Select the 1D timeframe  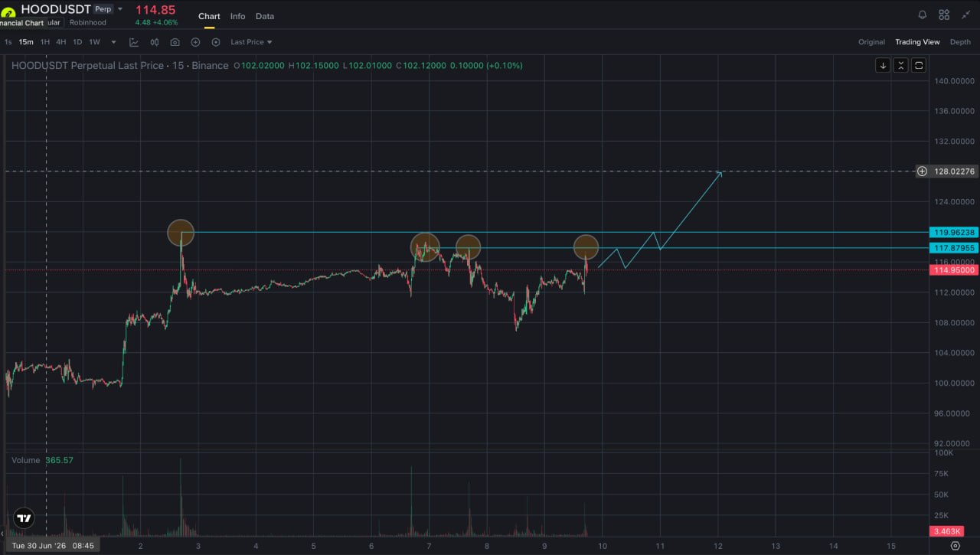pos(77,42)
